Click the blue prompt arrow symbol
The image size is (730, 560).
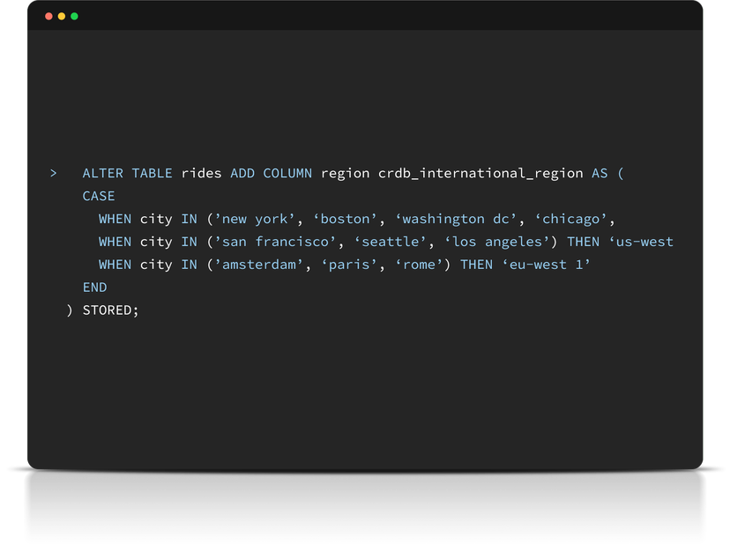[54, 174]
